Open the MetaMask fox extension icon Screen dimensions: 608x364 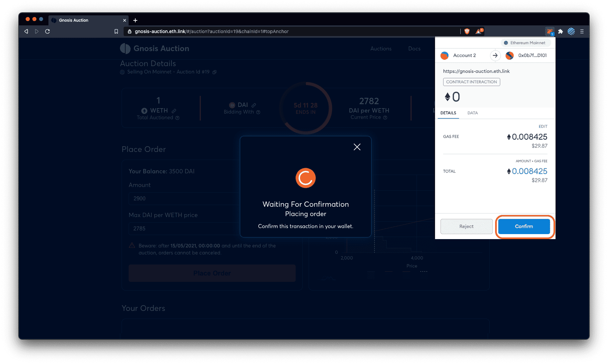tap(550, 31)
